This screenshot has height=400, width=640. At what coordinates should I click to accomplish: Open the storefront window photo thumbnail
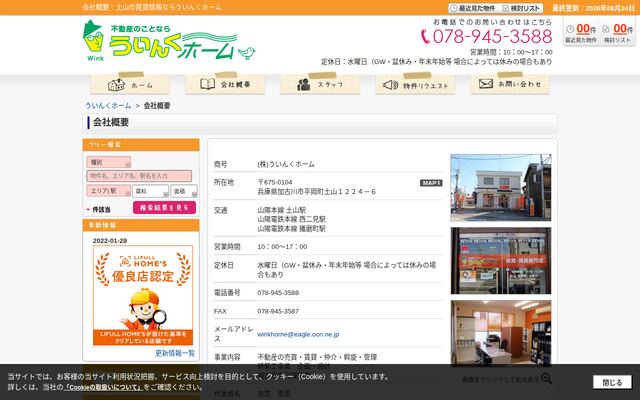coord(501,261)
